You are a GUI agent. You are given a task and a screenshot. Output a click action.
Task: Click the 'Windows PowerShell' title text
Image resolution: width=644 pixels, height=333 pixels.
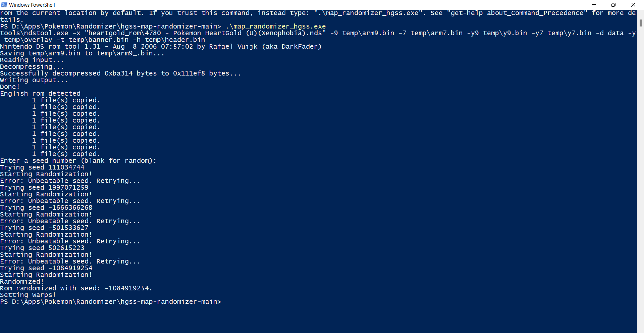point(32,5)
